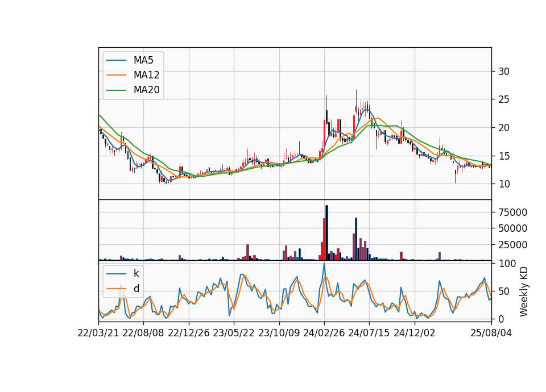Click the price axis value 10
The width and height of the screenshot is (546, 392).
[504, 184]
